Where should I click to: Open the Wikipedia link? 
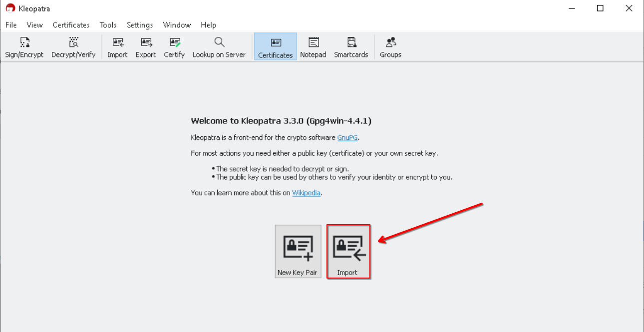tap(306, 193)
